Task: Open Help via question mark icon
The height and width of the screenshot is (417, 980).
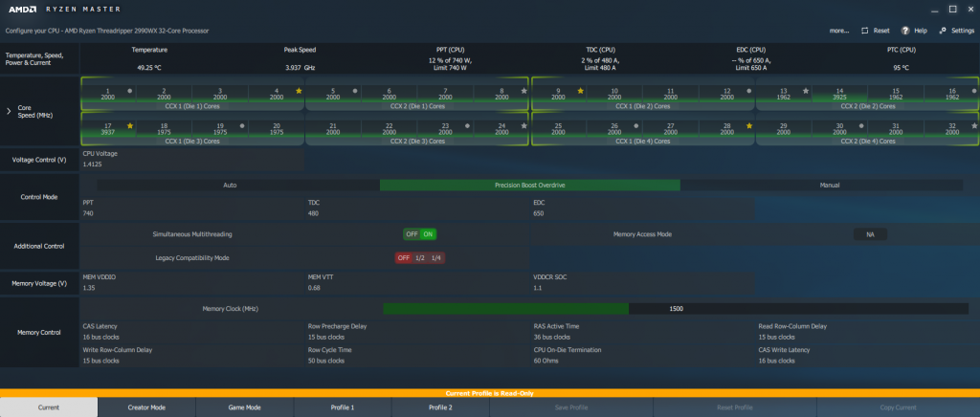Action: [x=905, y=31]
